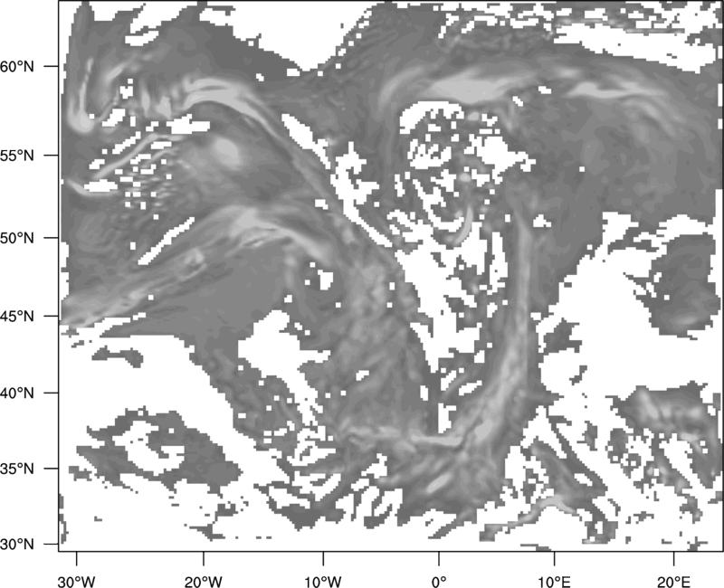724x588 pixels.
Task: Click the 40°N latitude label
Action: [17, 393]
